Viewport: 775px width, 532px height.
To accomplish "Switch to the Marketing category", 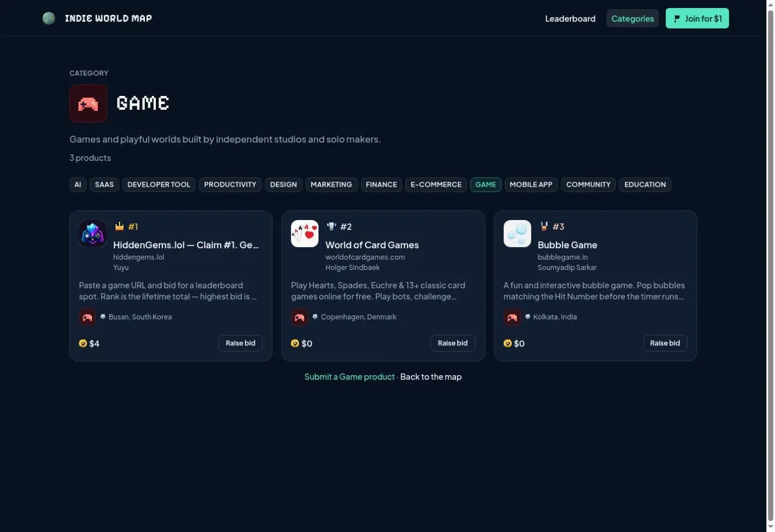I will coord(331,184).
